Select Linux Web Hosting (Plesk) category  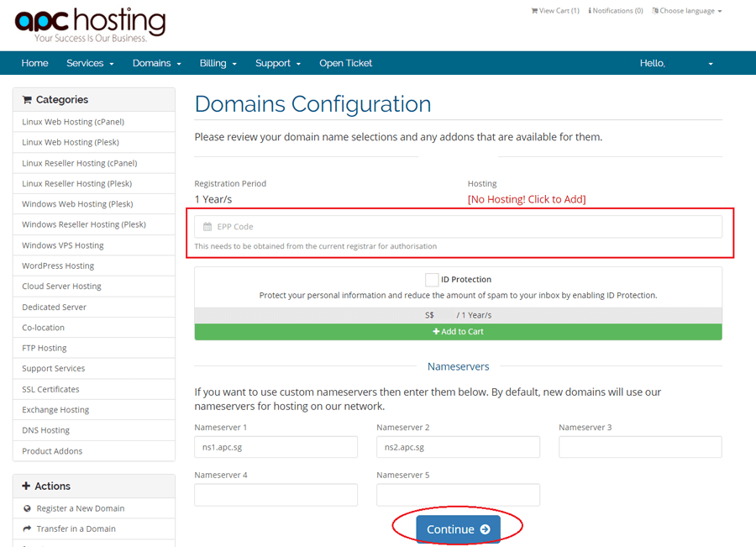pyautogui.click(x=94, y=142)
